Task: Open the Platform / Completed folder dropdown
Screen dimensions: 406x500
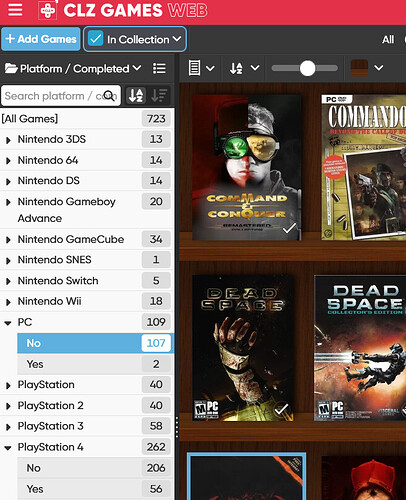Action: coord(73,69)
